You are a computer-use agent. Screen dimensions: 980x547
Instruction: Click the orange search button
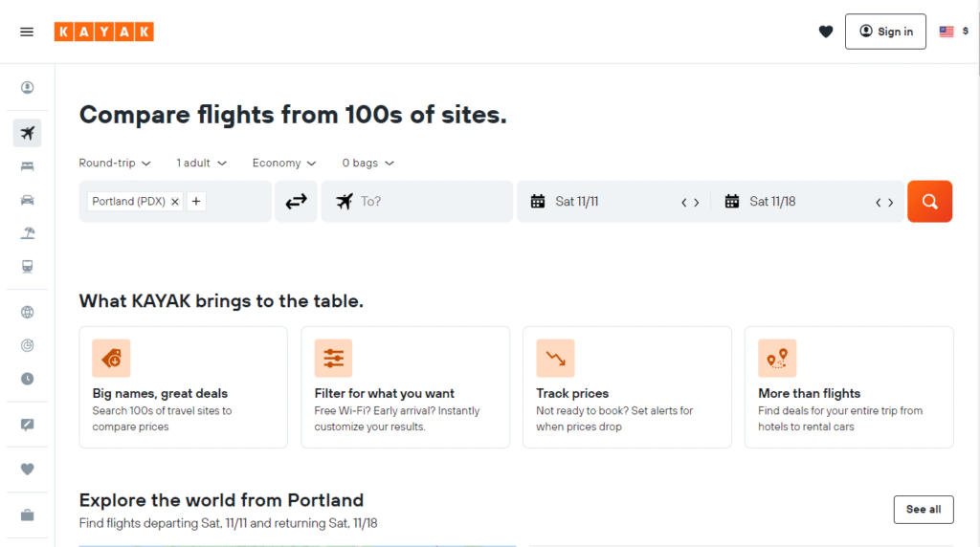pyautogui.click(x=929, y=202)
